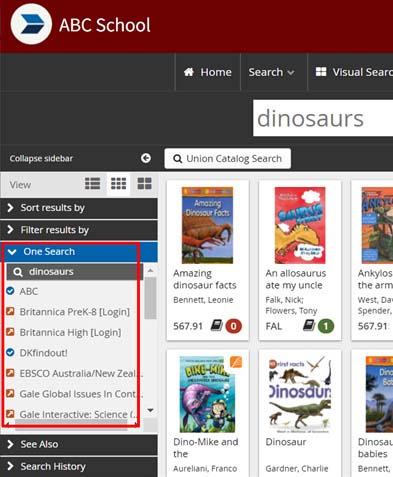Open EBSCO Australia/New Zealand source link
Viewport: 393px width, 477px height.
coord(81,373)
